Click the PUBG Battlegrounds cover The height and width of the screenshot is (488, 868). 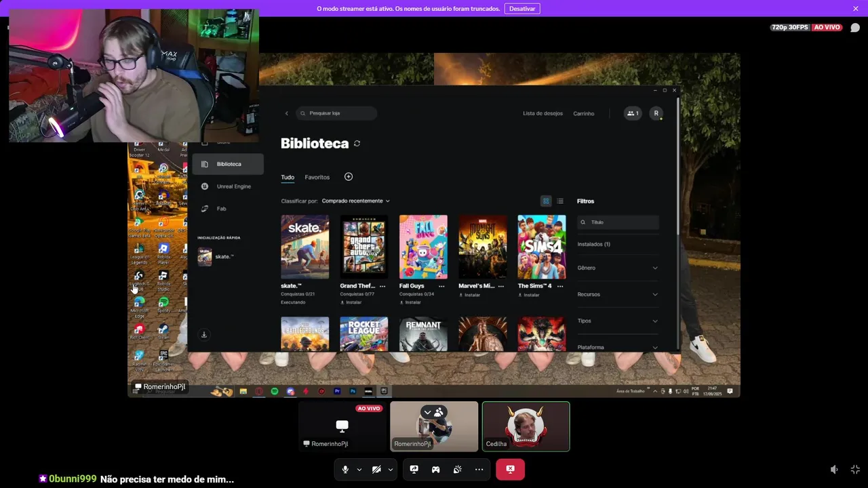click(304, 334)
